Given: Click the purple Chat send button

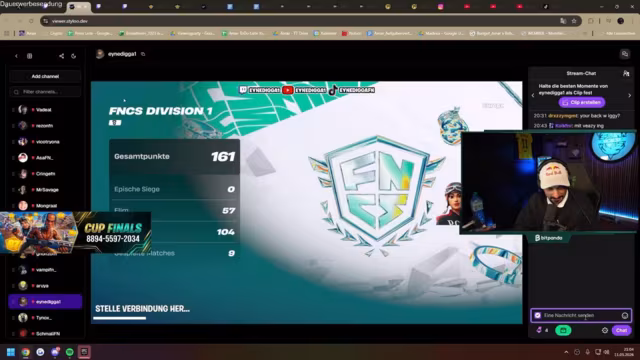Looking at the screenshot, I should (621, 330).
